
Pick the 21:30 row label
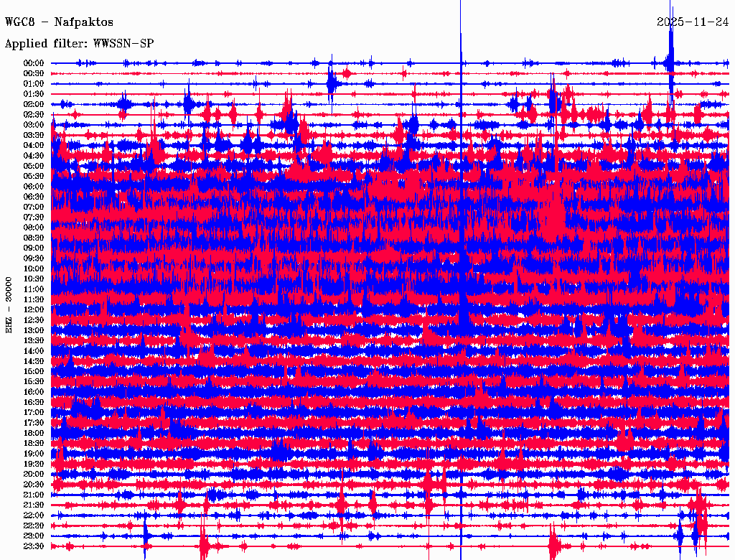click(x=34, y=505)
